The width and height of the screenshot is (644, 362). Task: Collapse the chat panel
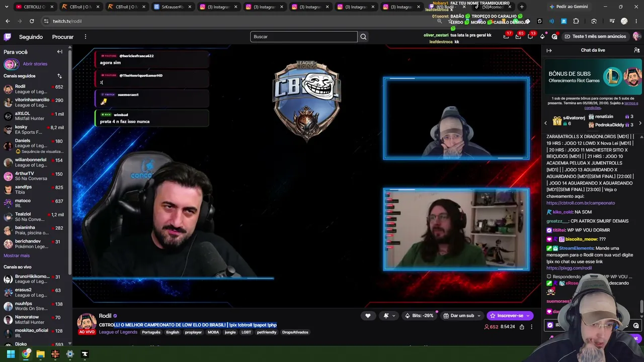(x=549, y=50)
